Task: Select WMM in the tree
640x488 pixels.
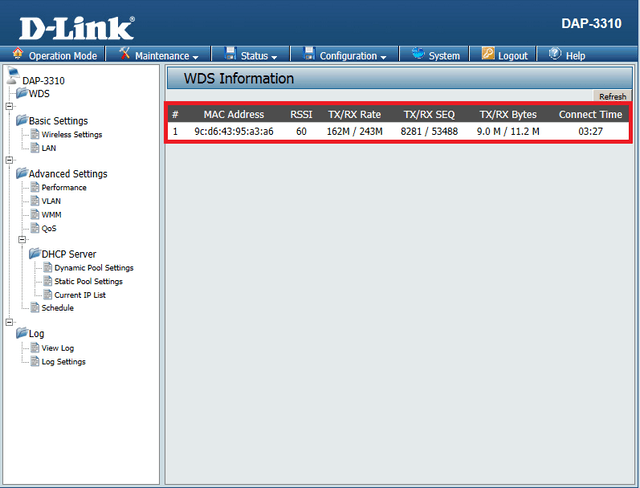Action: tap(51, 215)
